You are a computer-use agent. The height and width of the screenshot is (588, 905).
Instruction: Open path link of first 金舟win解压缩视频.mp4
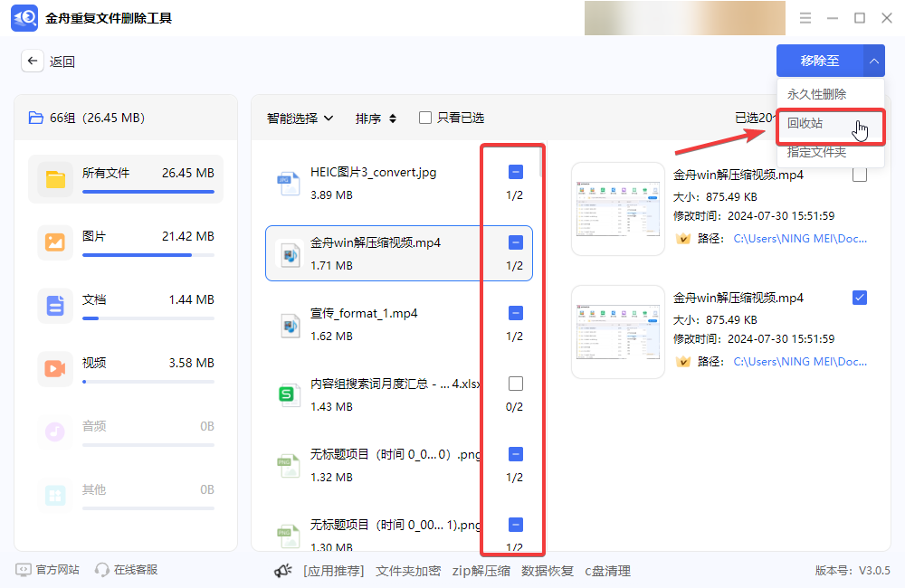click(x=800, y=238)
